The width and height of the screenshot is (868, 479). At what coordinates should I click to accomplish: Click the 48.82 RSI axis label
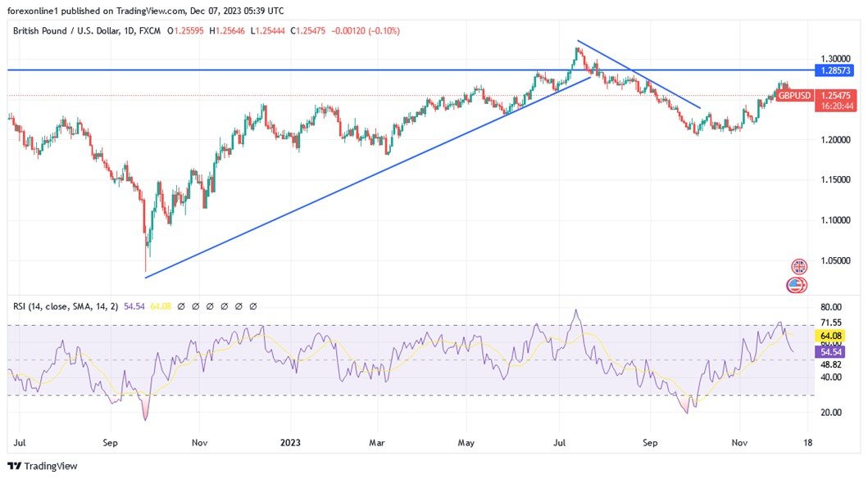[x=830, y=365]
